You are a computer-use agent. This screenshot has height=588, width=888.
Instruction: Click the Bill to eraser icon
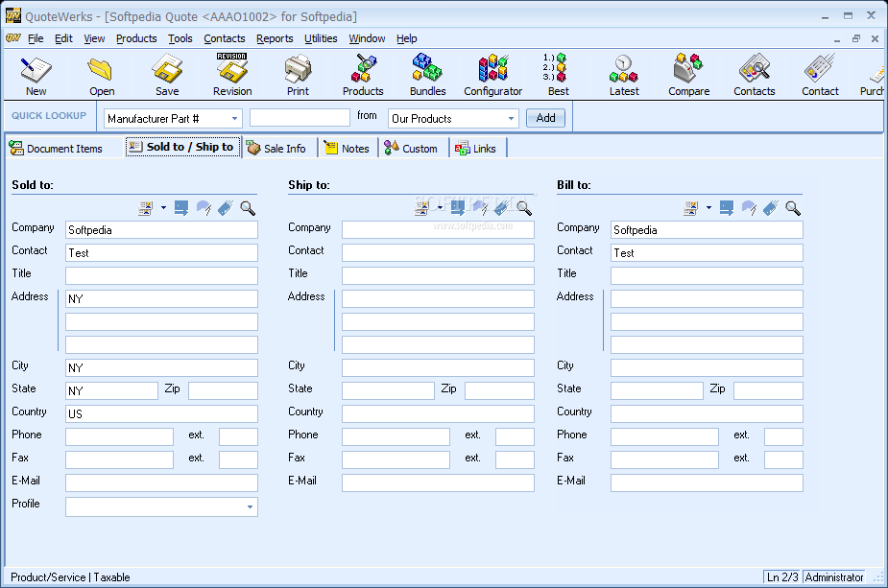[x=749, y=208]
